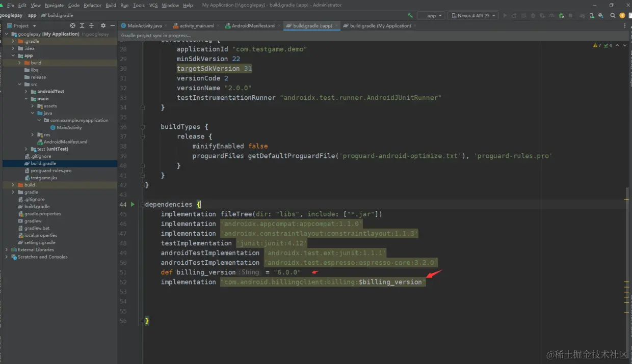
Task: Click the green run gutter arrow beside dependencies
Action: (133, 204)
